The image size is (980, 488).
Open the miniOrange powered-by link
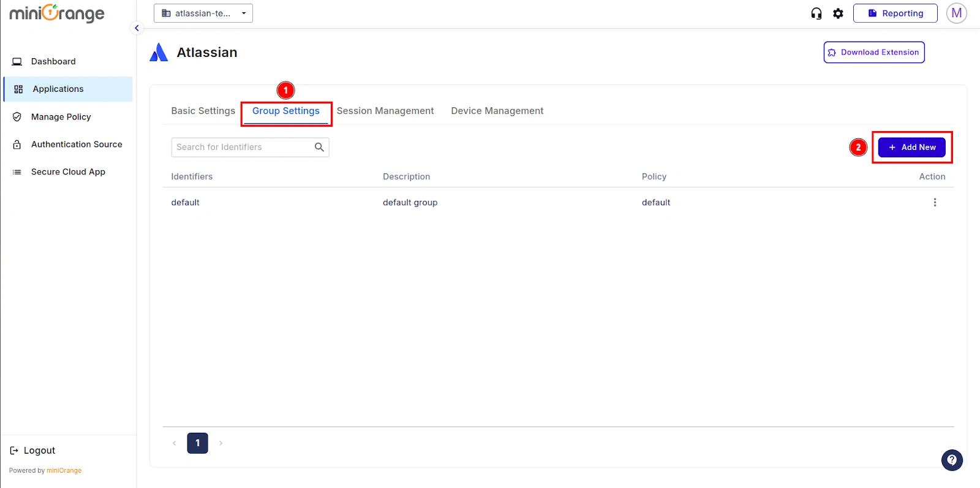click(64, 471)
